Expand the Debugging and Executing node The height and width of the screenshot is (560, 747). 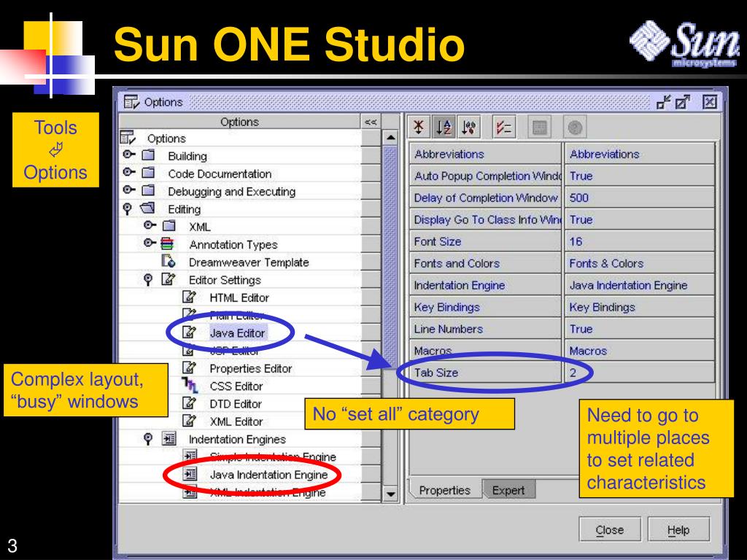[129, 190]
